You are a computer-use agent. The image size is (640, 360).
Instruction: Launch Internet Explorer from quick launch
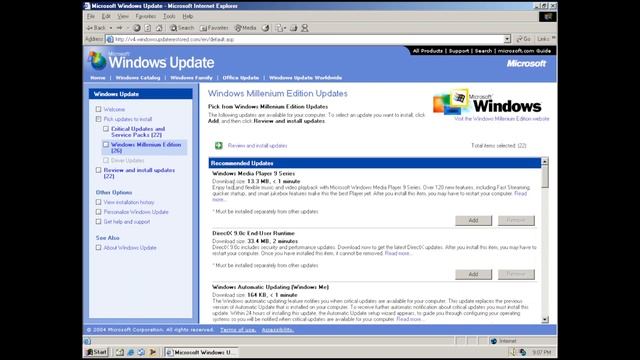[131, 352]
